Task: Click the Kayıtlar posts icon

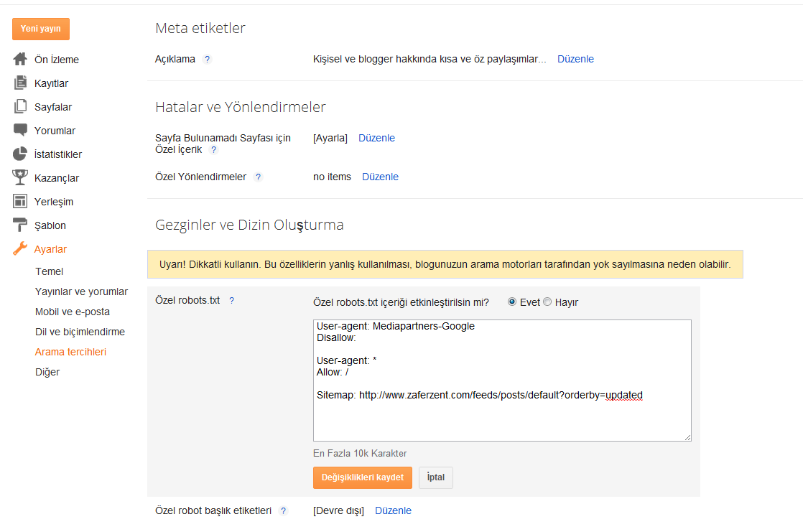Action: [20, 83]
